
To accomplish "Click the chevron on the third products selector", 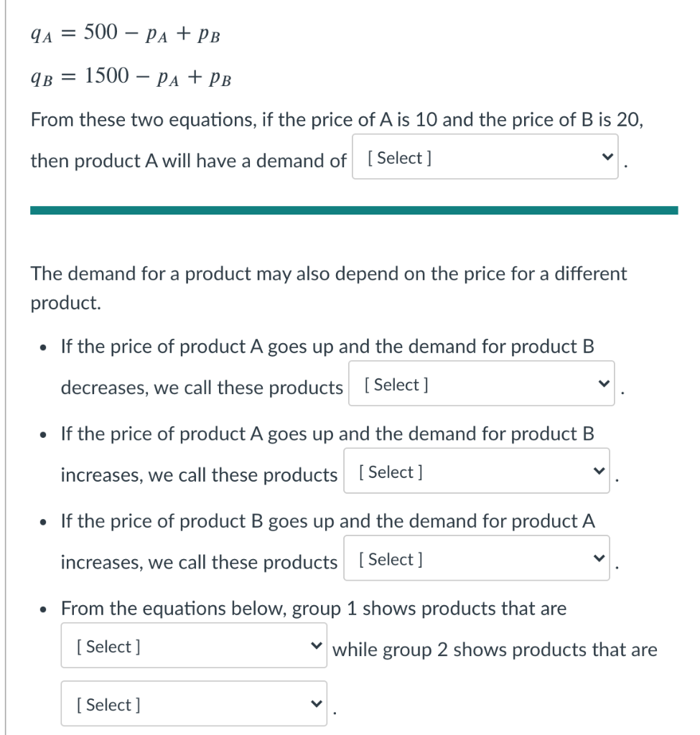I will (x=599, y=558).
